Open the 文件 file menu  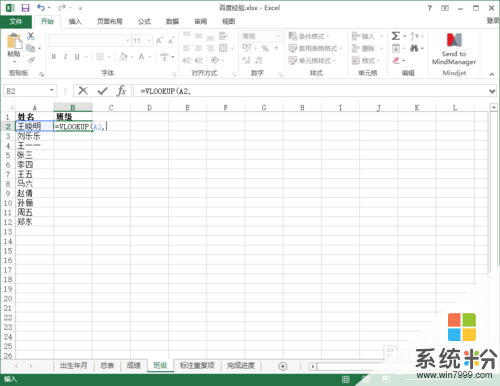tap(16, 22)
